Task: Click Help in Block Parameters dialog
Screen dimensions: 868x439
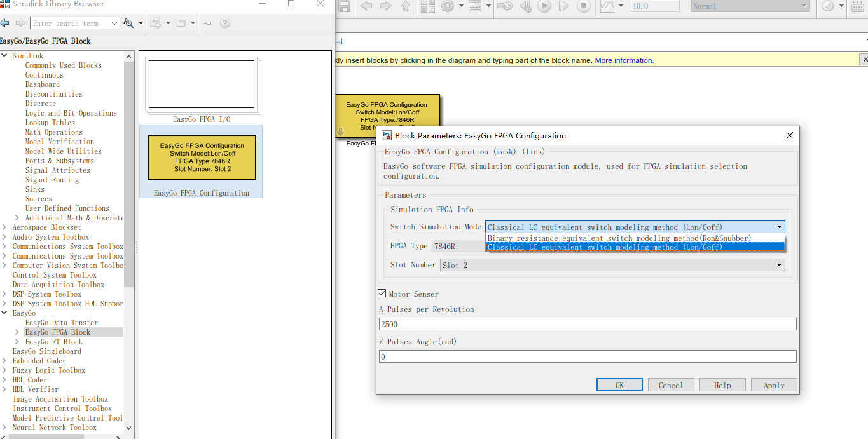Action: [x=722, y=385]
